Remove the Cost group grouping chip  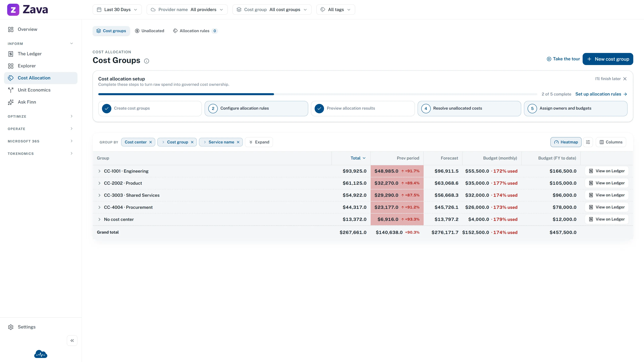point(192,142)
